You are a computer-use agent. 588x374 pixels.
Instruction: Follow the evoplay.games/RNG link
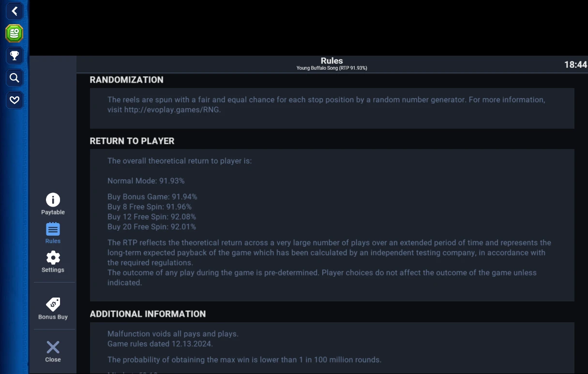coord(172,110)
